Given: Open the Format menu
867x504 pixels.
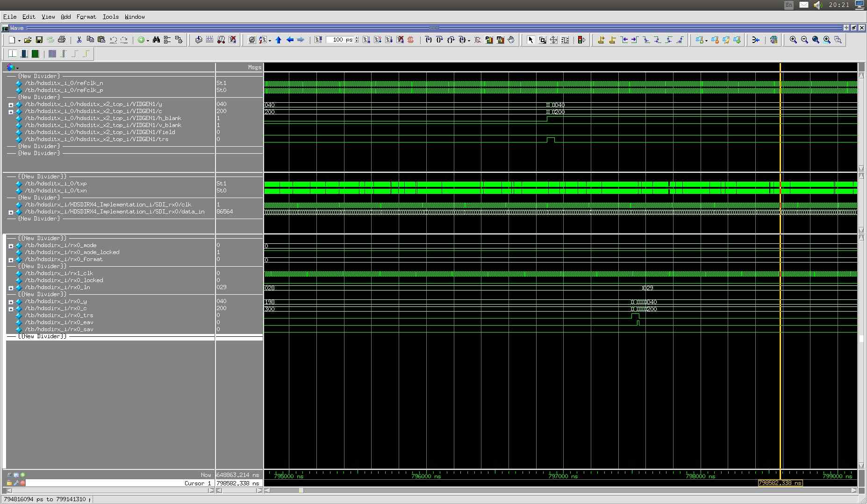Looking at the screenshot, I should pyautogui.click(x=86, y=17).
